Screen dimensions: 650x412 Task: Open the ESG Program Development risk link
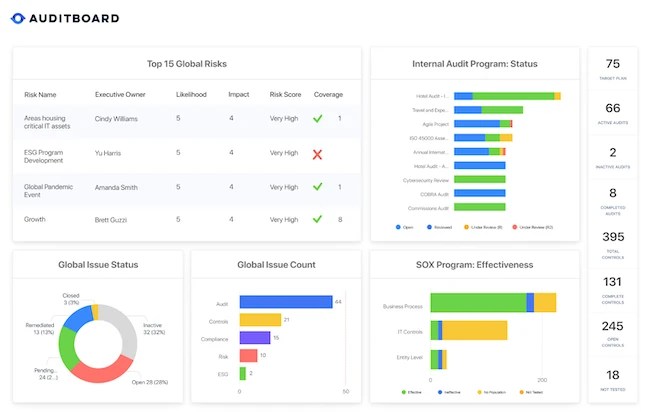[44, 156]
